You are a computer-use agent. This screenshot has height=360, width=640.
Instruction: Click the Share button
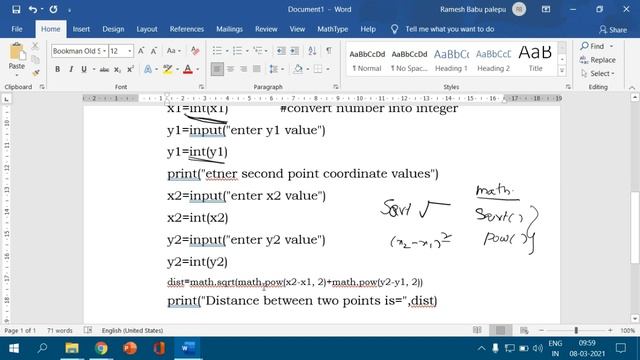613,29
